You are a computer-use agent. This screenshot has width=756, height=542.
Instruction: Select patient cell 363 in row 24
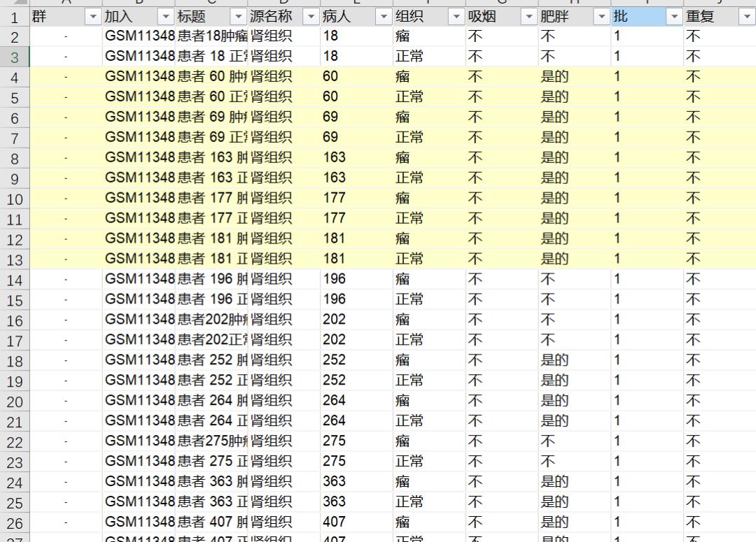(x=357, y=481)
